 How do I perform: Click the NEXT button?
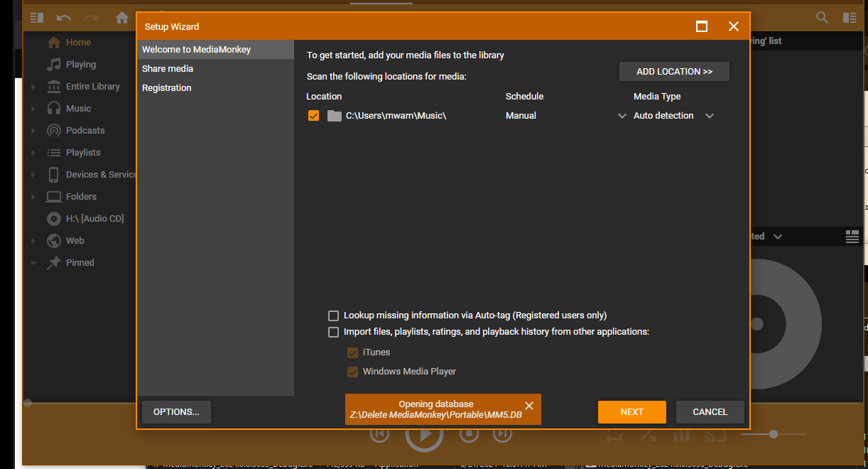(631, 412)
